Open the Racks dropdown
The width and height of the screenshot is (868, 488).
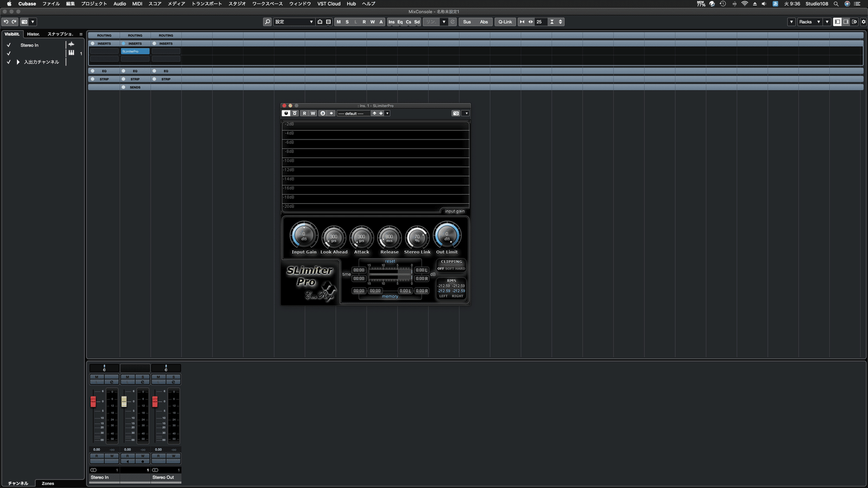click(809, 22)
